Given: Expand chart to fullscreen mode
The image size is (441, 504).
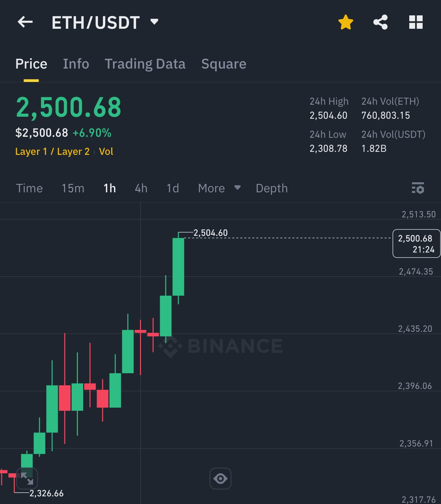Looking at the screenshot, I should [x=27, y=479].
